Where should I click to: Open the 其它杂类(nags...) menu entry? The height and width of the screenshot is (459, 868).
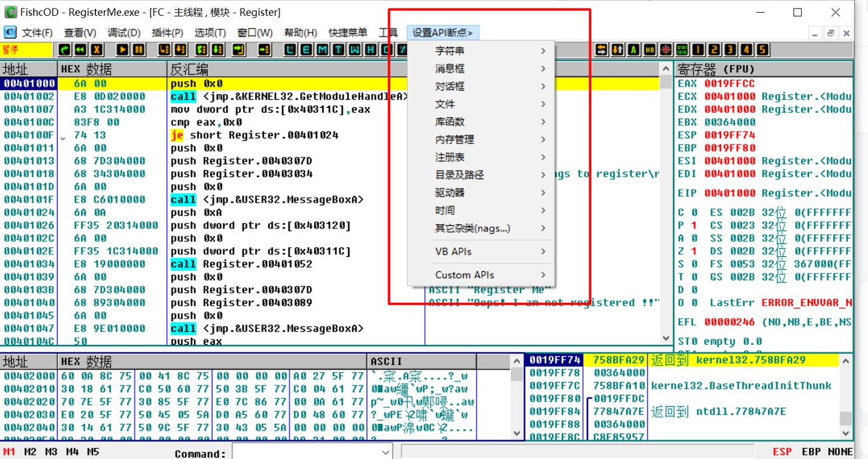tap(481, 228)
